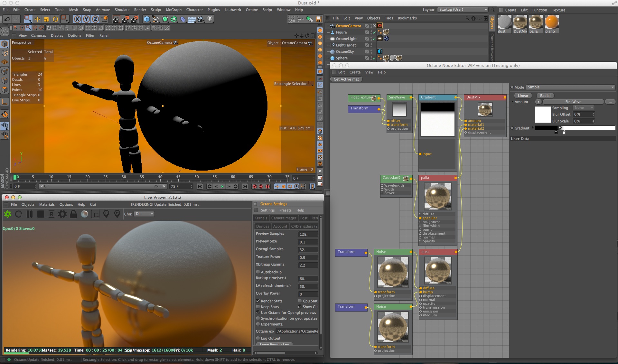Select the Move tool in top toolbar
Image resolution: width=618 pixels, height=364 pixels.
point(37,19)
